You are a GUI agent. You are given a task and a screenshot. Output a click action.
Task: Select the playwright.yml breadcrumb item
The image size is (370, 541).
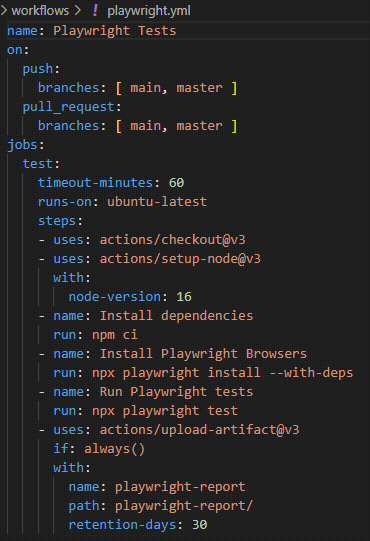point(149,11)
